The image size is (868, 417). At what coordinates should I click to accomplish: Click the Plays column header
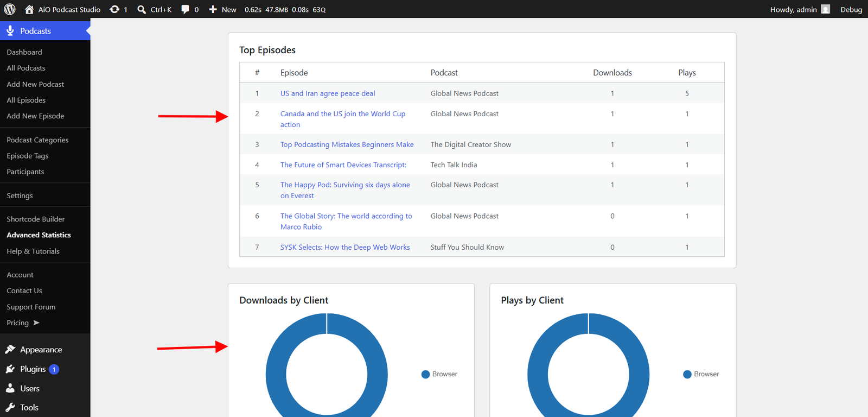687,73
